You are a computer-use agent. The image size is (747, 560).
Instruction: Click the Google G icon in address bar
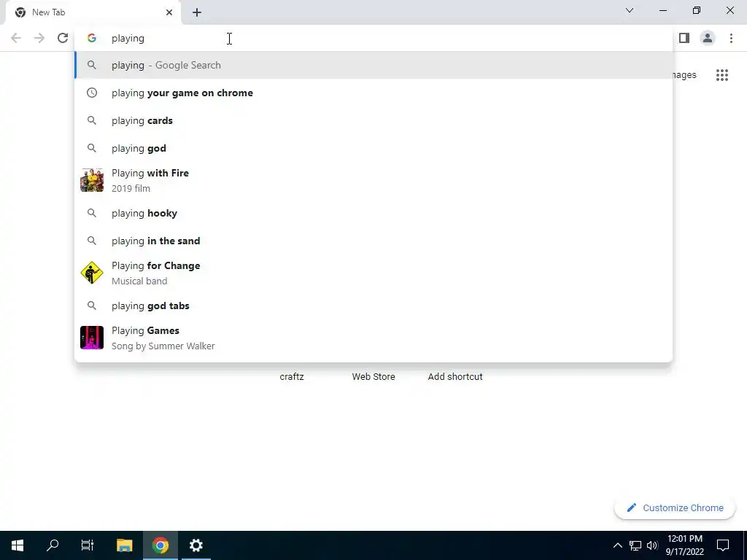92,38
